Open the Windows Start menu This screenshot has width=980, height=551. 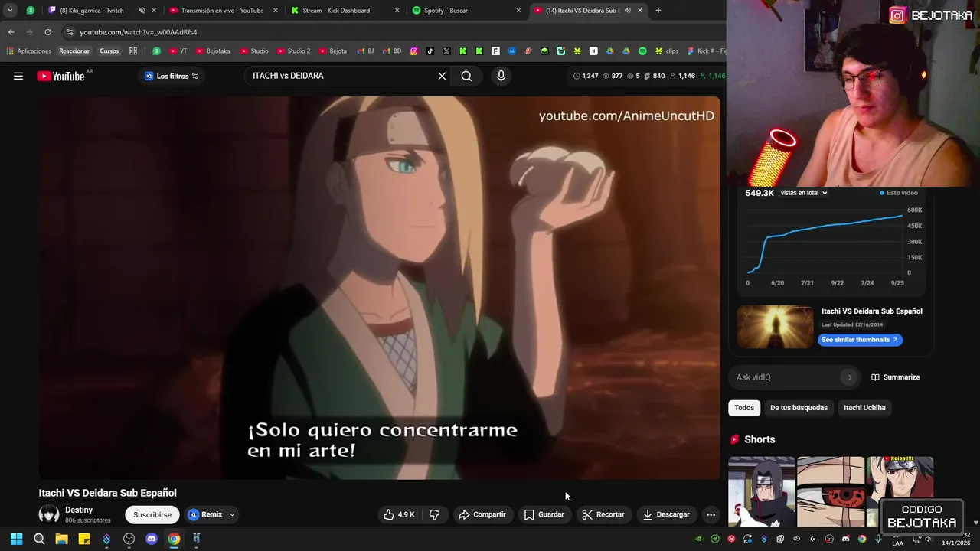[x=16, y=539]
